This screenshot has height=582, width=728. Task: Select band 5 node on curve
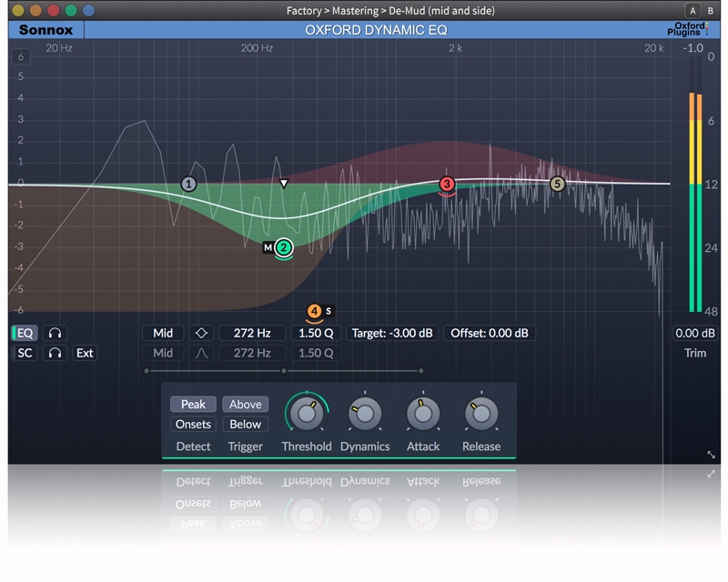(558, 184)
